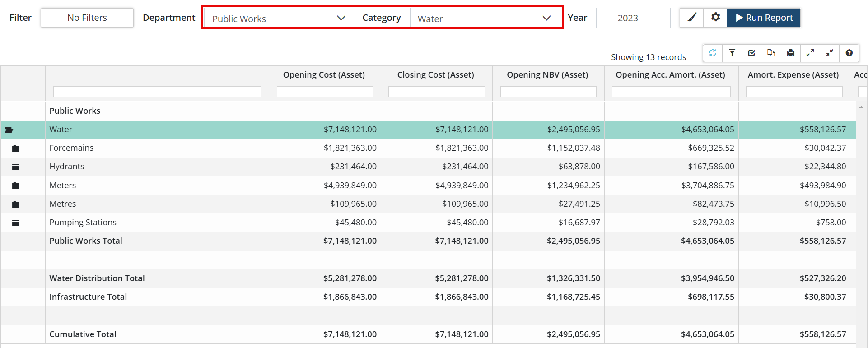Print the report using the printer icon

(790, 53)
